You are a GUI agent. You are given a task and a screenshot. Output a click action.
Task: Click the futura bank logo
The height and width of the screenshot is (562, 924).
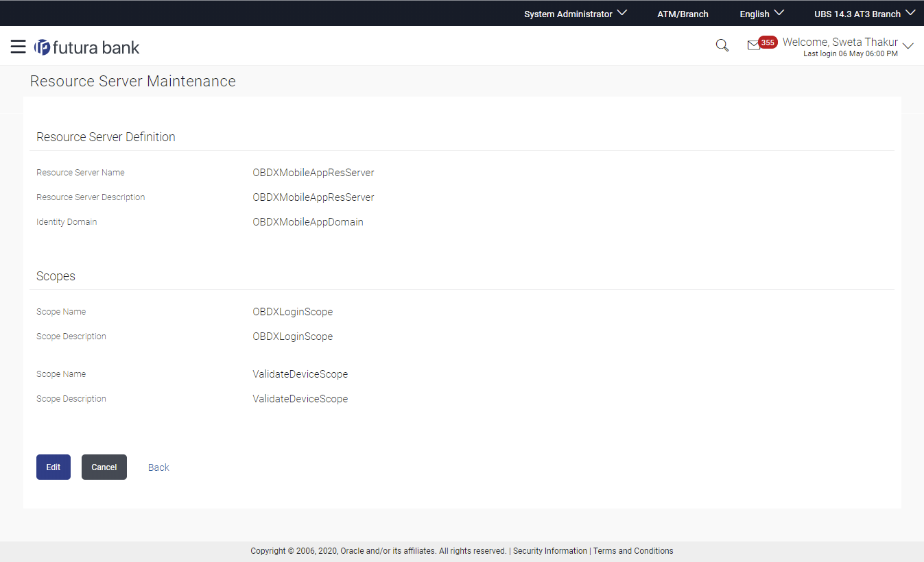86,47
